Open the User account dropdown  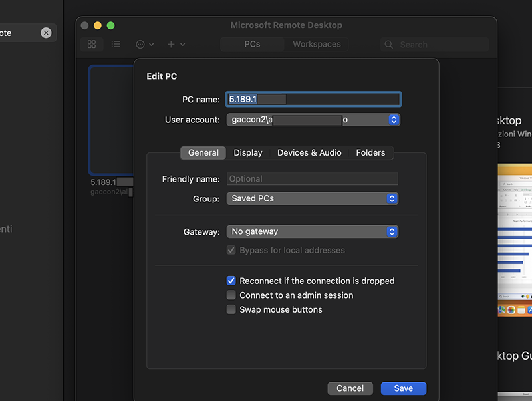pos(313,120)
